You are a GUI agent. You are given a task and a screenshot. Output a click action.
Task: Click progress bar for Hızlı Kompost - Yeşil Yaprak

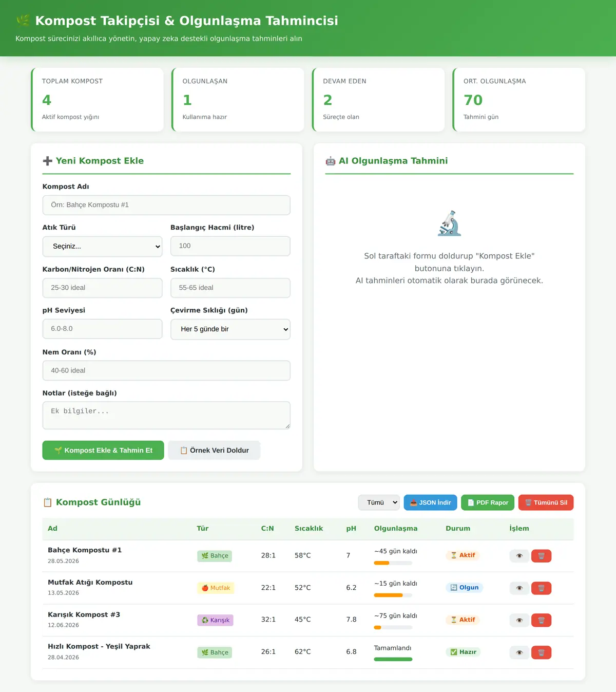tap(393, 660)
